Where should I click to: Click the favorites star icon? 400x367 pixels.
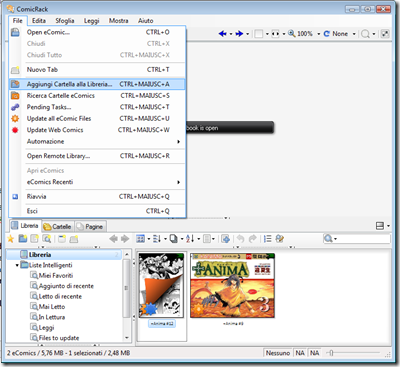(11, 239)
